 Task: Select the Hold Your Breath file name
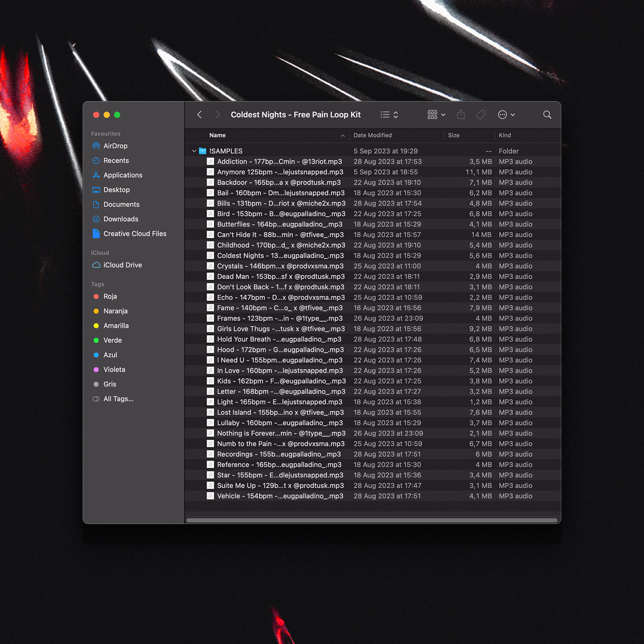[279, 339]
